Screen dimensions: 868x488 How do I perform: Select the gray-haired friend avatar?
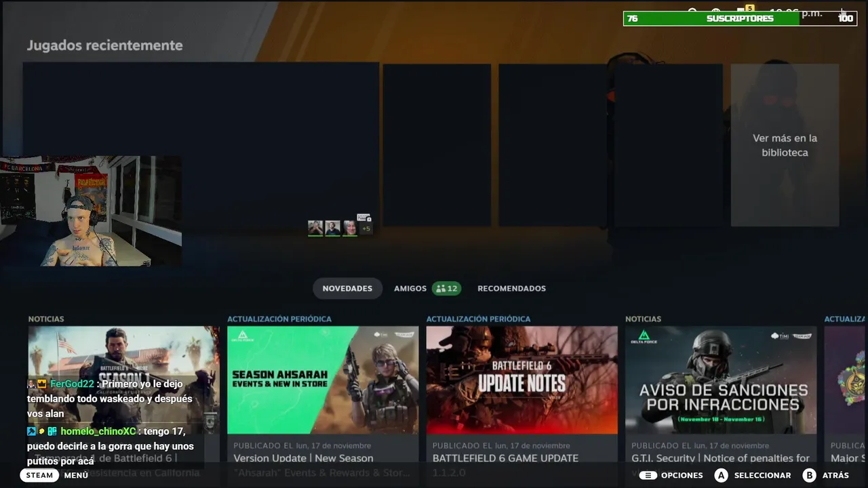[x=349, y=228]
